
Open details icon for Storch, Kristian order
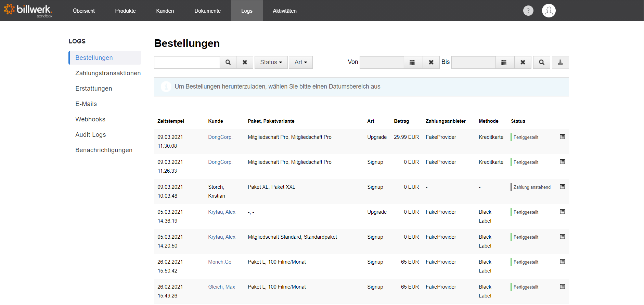(x=562, y=187)
